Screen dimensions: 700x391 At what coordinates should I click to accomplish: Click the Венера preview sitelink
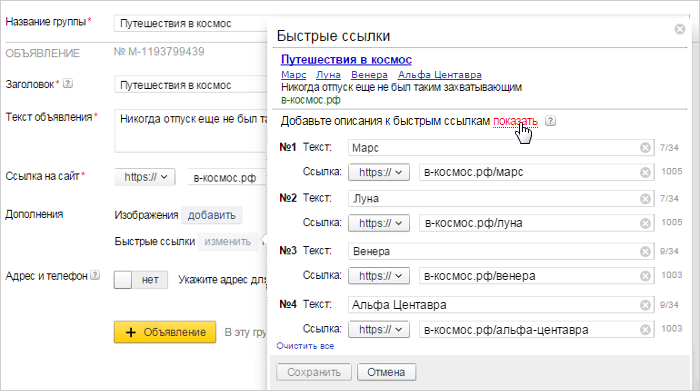point(369,75)
